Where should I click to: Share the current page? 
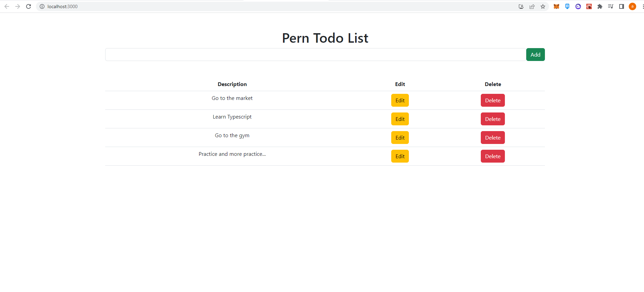532,6
